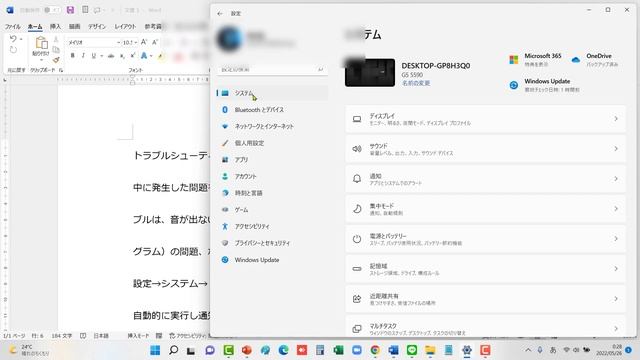640x360 pixels.
Task: Open Microsoft Edge from the taskbar
Action: pos(283,350)
